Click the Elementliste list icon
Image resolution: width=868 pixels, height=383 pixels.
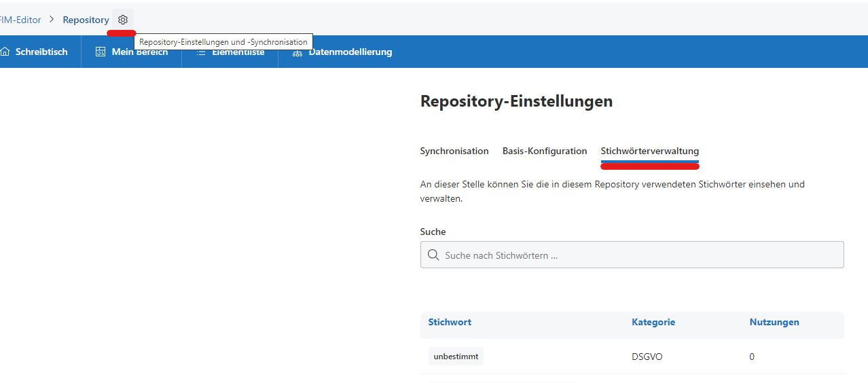point(201,52)
